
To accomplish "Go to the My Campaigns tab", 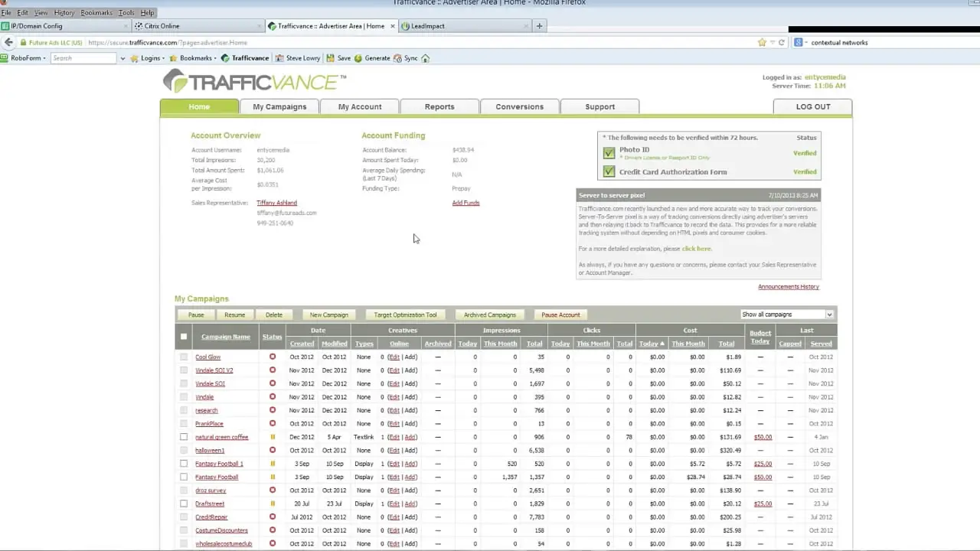I will pyautogui.click(x=279, y=106).
